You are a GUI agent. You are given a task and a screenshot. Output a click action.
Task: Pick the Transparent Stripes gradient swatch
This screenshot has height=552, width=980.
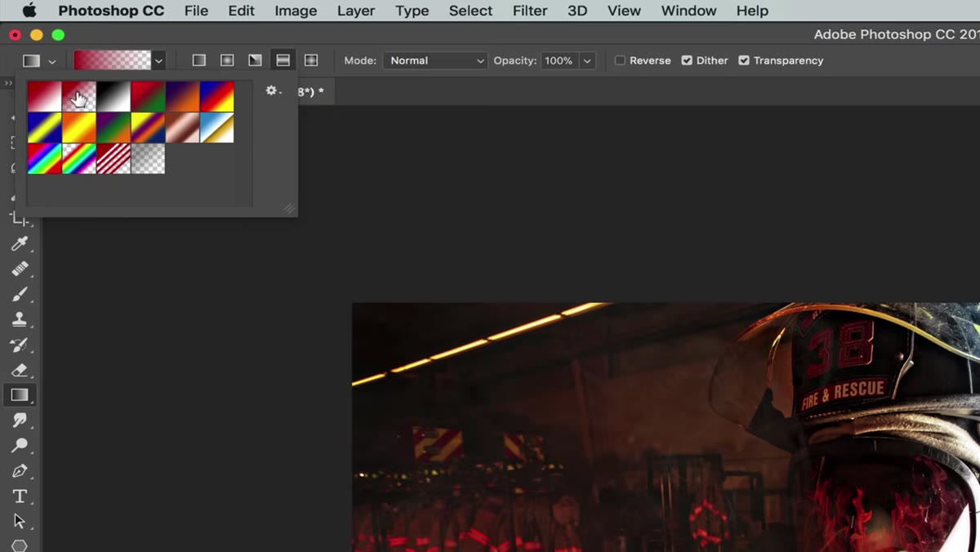pos(114,158)
